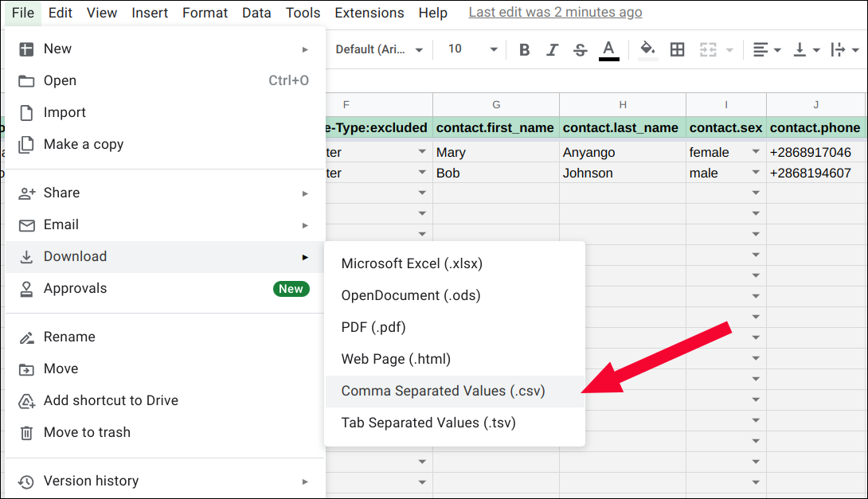Open the borders tool
This screenshot has width=868, height=499.
pos(677,50)
